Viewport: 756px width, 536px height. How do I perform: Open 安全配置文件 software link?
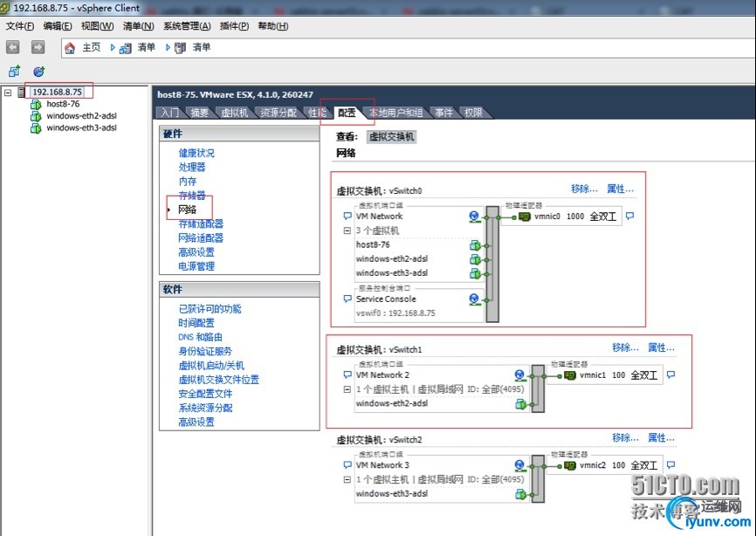pyautogui.click(x=205, y=394)
